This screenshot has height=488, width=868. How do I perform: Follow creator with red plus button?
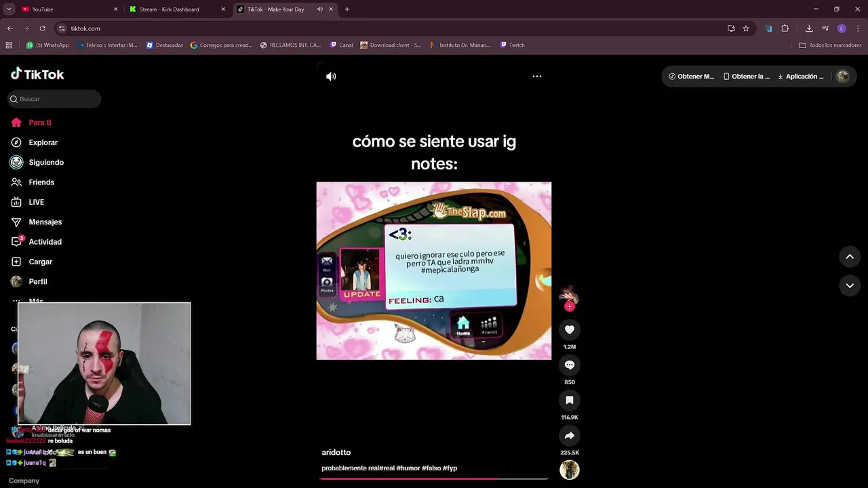coord(570,306)
